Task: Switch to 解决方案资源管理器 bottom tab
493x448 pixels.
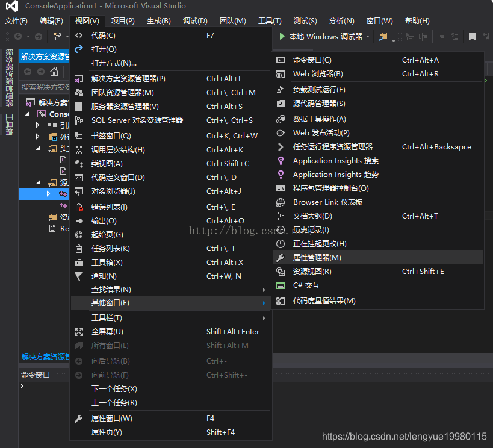Action: (x=46, y=356)
